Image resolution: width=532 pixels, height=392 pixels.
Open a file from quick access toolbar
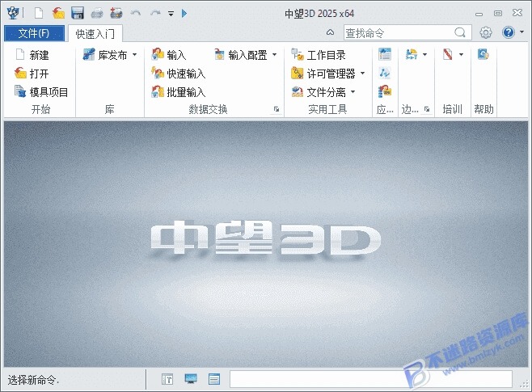(58, 14)
